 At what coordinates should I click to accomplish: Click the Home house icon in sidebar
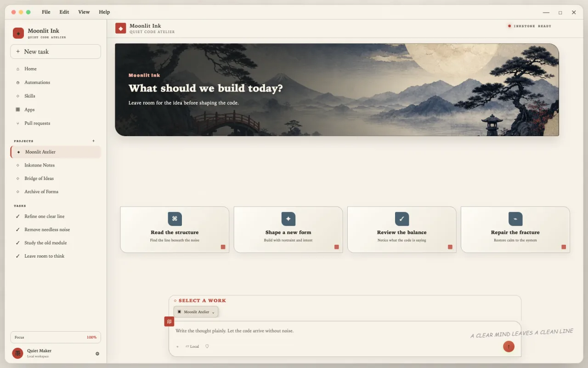pyautogui.click(x=18, y=69)
